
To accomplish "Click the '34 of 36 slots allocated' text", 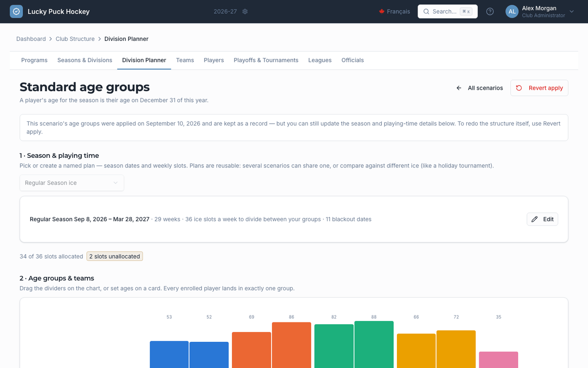I will (51, 256).
